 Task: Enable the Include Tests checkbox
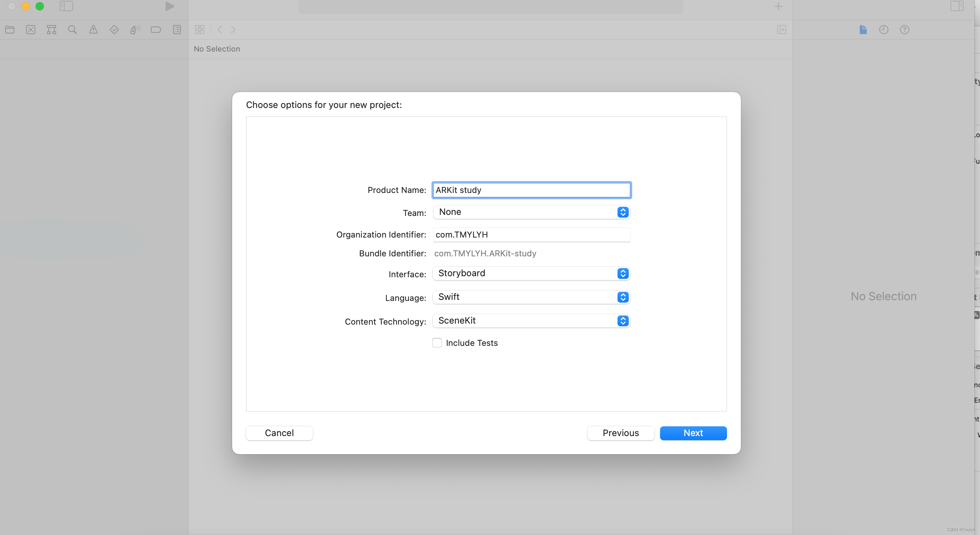[437, 343]
